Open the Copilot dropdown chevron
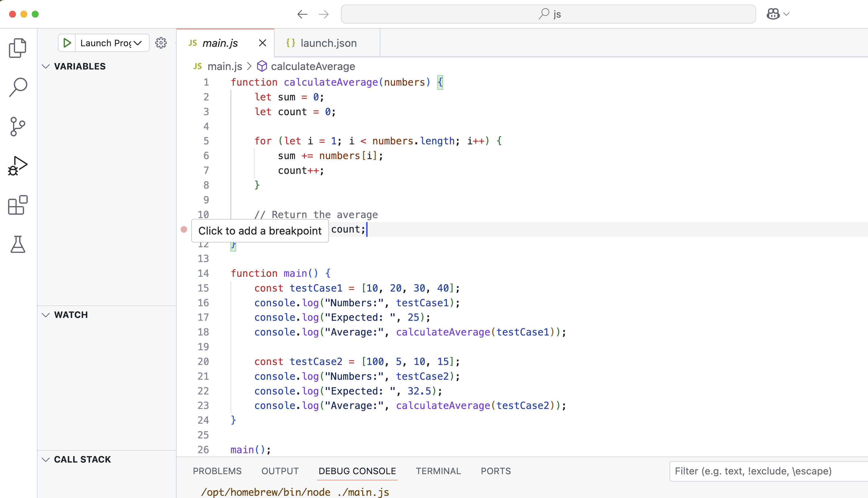This screenshot has height=498, width=868. point(787,14)
